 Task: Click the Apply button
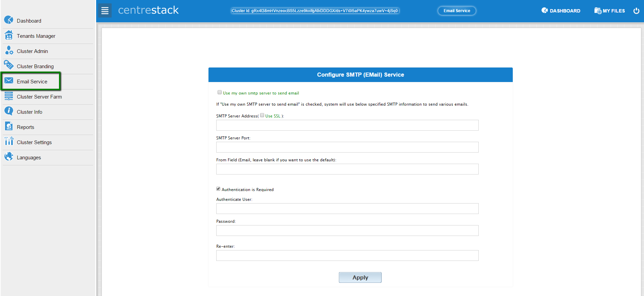360,277
